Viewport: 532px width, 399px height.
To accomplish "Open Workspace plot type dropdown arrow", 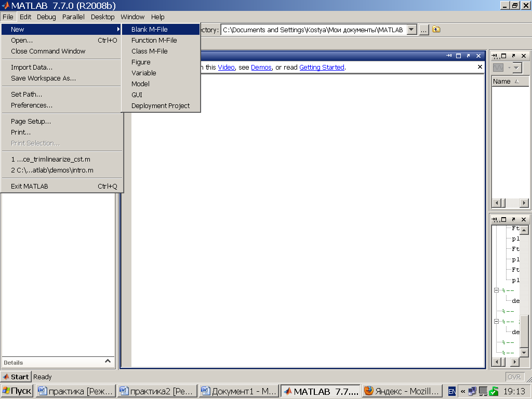I will [x=516, y=68].
